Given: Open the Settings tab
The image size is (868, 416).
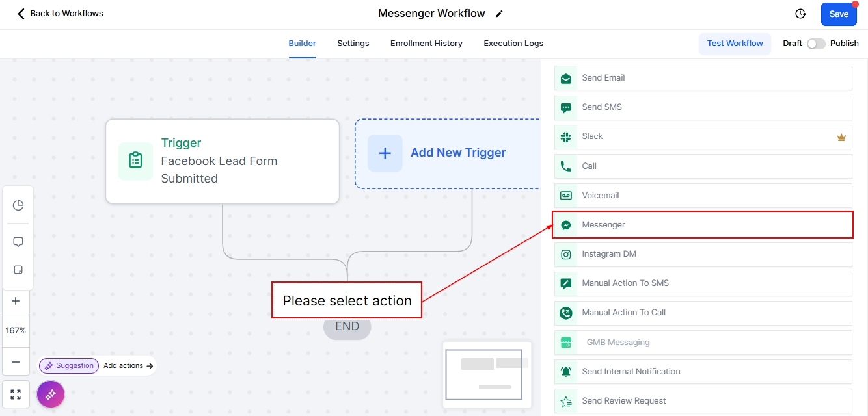Looking at the screenshot, I should tap(353, 44).
